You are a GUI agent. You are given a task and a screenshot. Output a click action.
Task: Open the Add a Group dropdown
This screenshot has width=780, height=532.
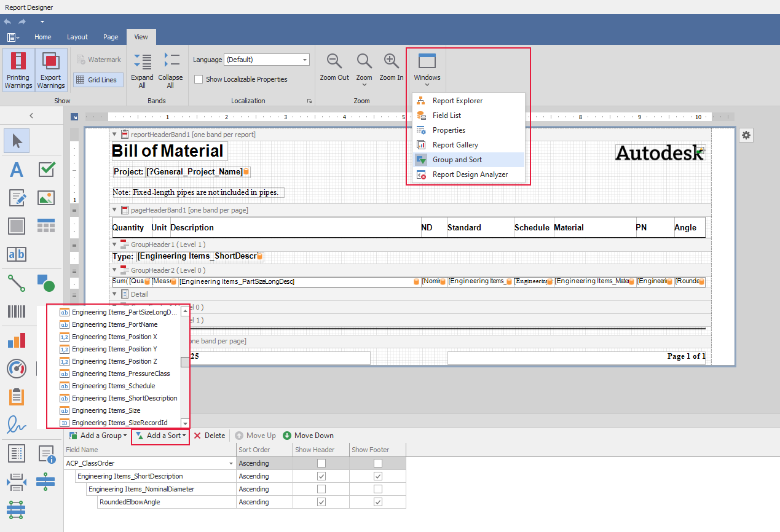click(98, 436)
